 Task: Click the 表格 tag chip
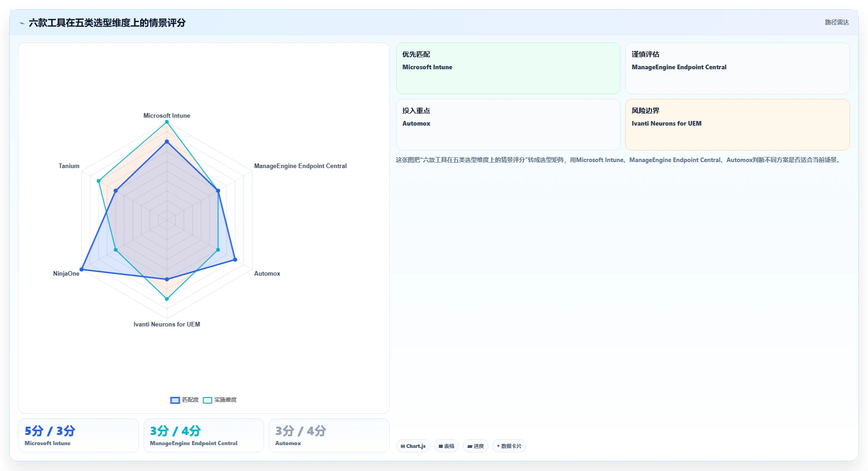pyautogui.click(x=446, y=446)
